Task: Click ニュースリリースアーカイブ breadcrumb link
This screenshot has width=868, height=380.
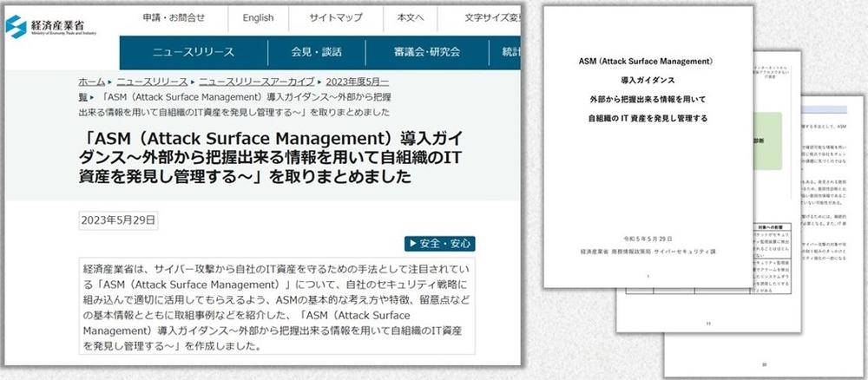Action: click(x=257, y=82)
